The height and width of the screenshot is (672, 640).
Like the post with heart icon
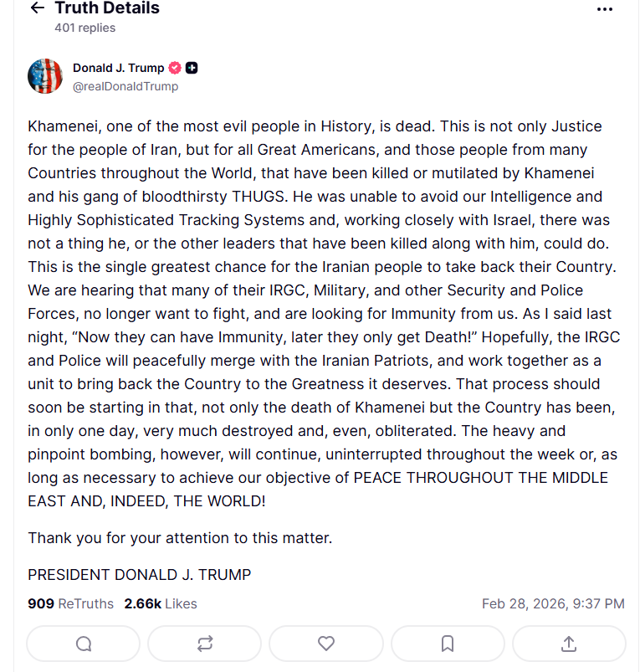pyautogui.click(x=326, y=644)
